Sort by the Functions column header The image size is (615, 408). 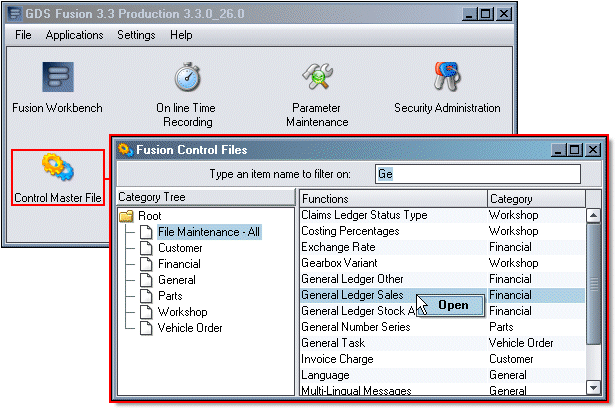pos(393,199)
